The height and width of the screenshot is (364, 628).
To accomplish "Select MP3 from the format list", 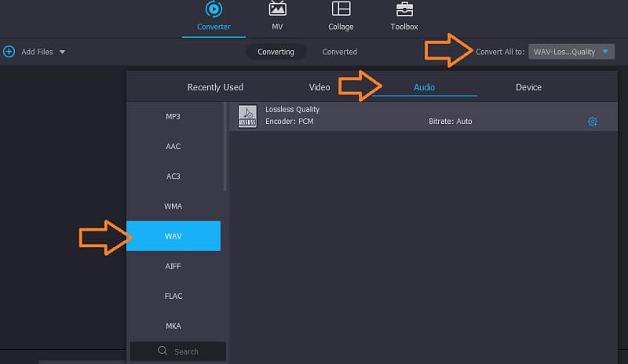I will point(173,117).
